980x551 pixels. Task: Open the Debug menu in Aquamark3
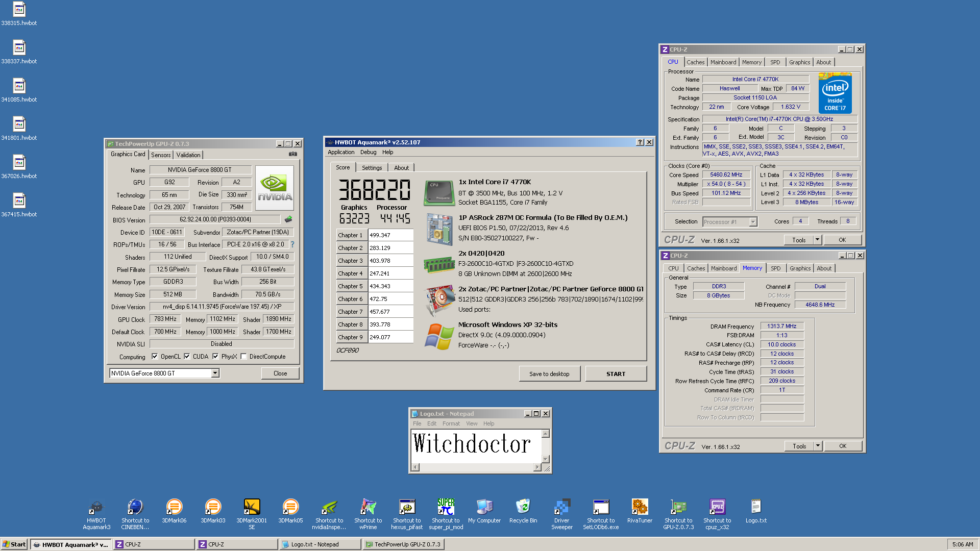(368, 152)
